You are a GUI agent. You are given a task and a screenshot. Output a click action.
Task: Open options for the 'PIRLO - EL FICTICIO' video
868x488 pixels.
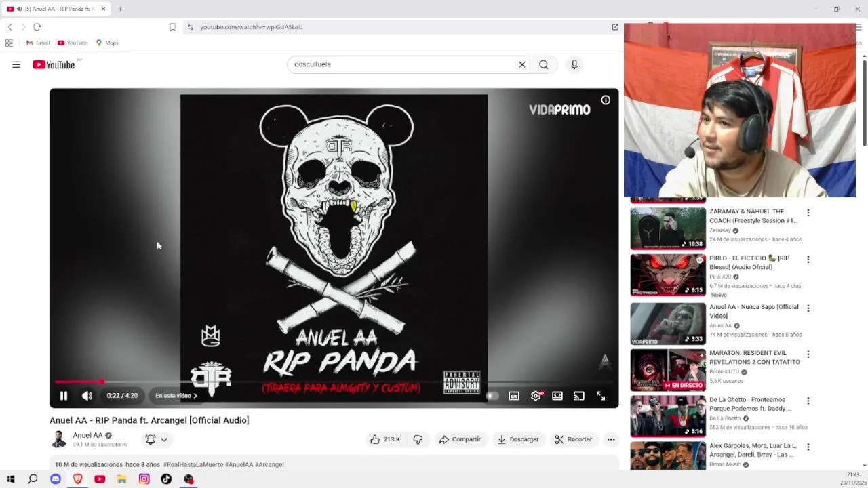(x=808, y=260)
